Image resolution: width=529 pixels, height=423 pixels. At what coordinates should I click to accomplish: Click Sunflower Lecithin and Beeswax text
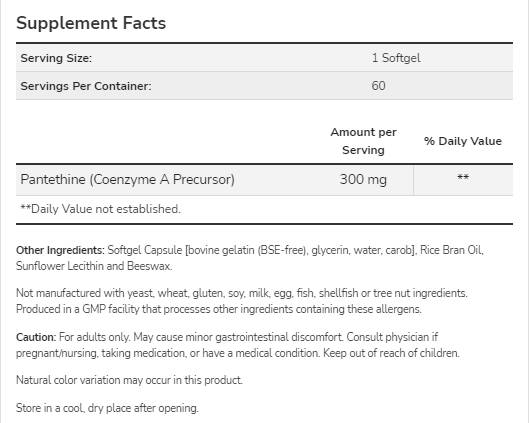point(94,266)
